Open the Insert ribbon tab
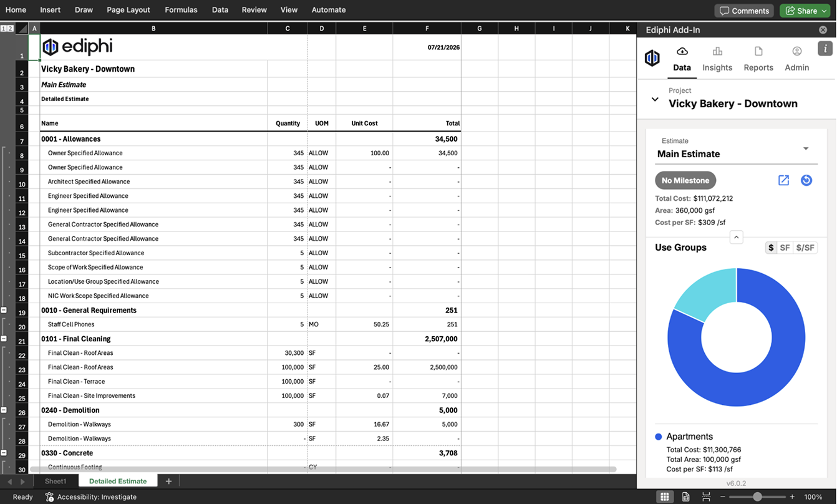 [51, 10]
